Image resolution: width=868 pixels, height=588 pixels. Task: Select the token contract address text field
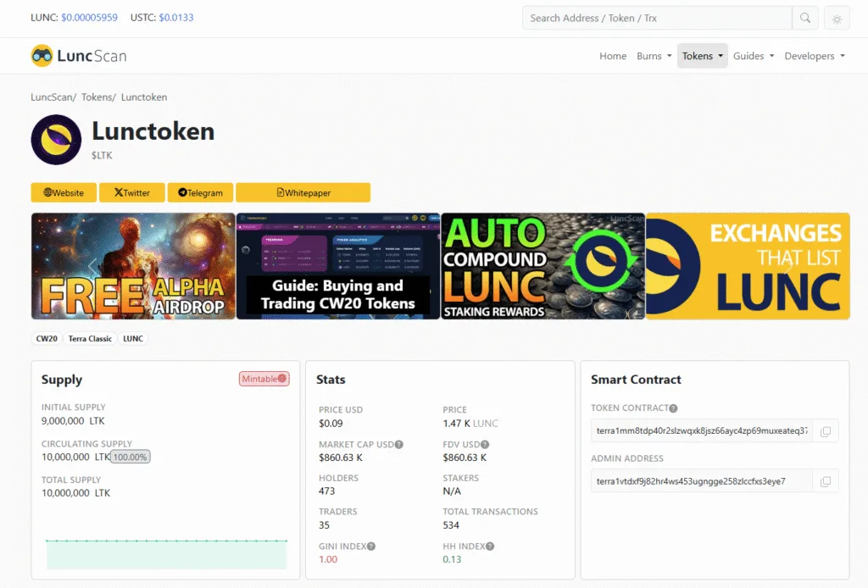(x=702, y=431)
